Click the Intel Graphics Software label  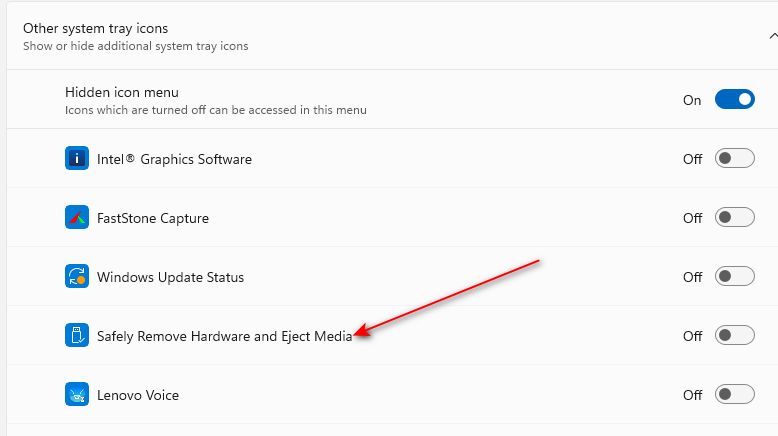point(174,159)
